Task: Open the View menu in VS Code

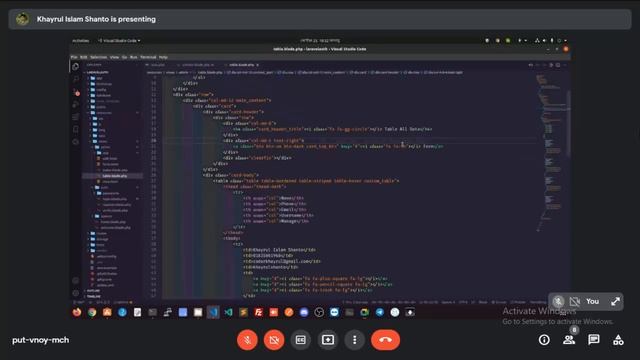Action: 115,57
